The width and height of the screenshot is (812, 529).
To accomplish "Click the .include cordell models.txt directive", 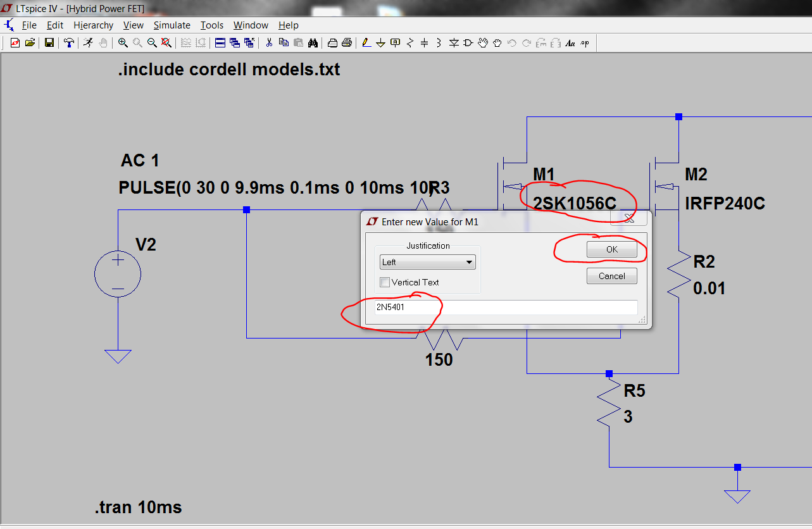I will point(229,69).
